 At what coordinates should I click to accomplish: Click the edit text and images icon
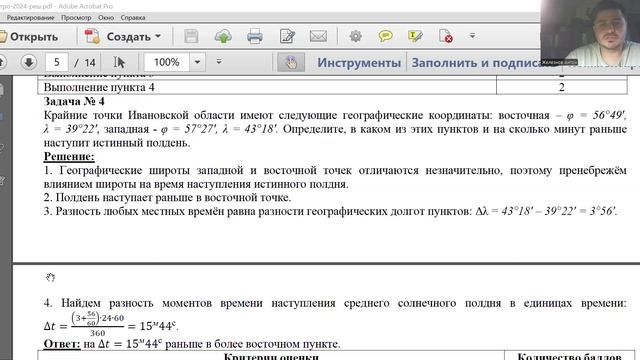[x=287, y=36]
